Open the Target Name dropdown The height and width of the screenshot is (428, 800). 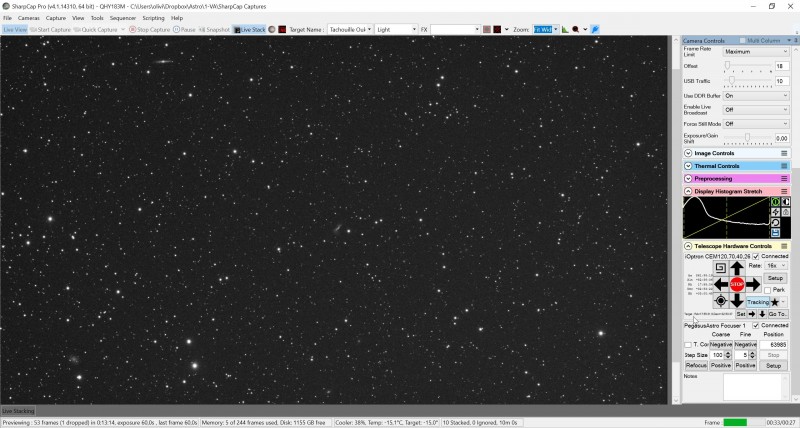click(350, 30)
